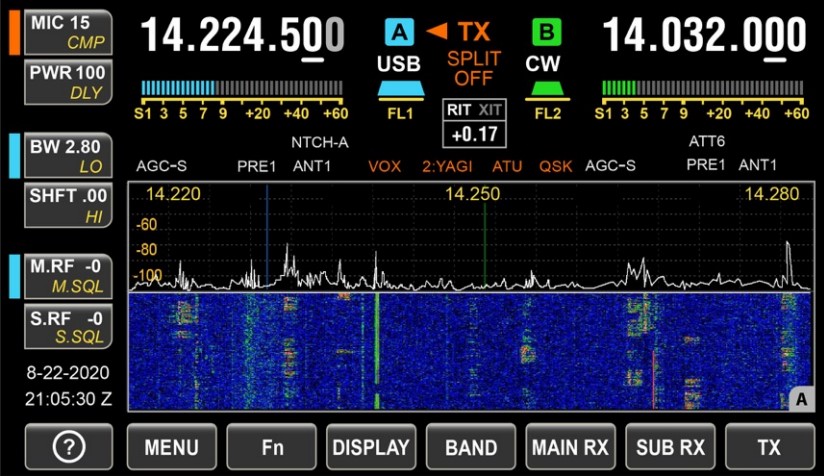Open the help question mark button
Viewport: 824px width, 476px height.
[69, 447]
